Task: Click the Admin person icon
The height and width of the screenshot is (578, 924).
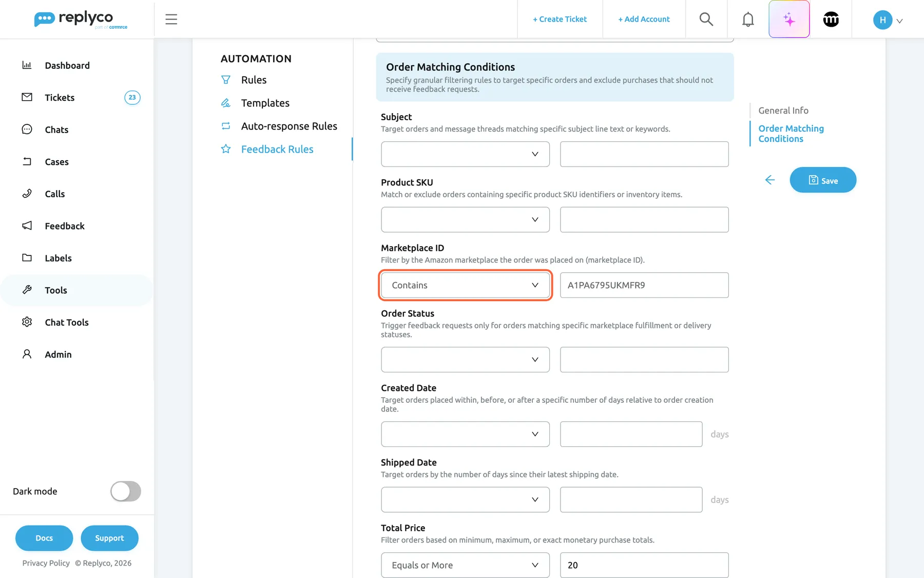Action: point(27,354)
